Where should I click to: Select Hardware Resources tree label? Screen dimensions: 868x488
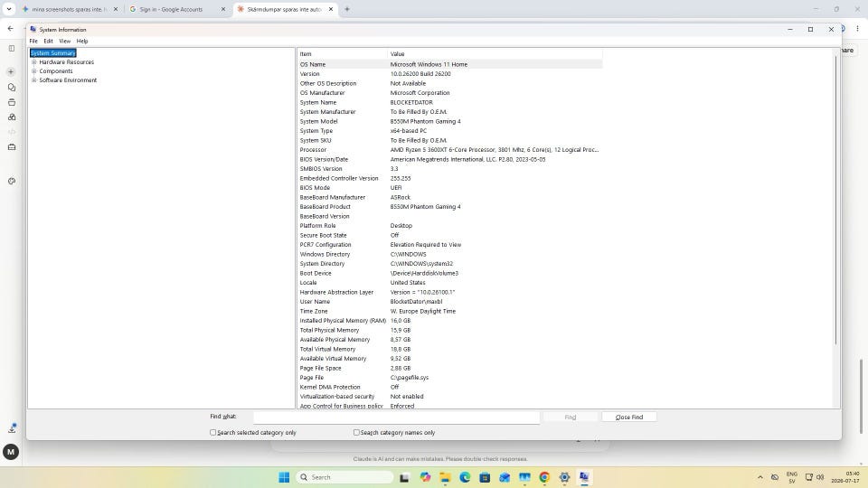66,62
